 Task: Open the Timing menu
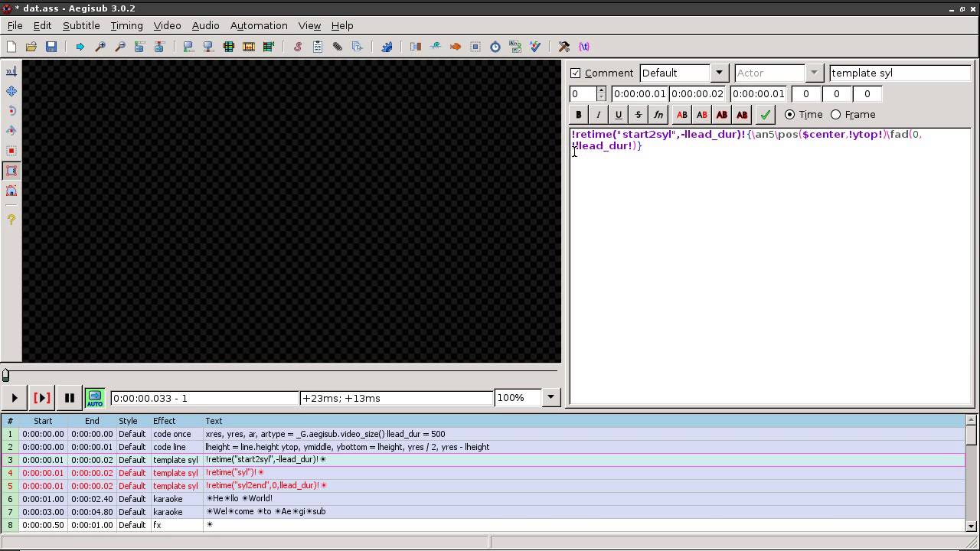point(126,25)
